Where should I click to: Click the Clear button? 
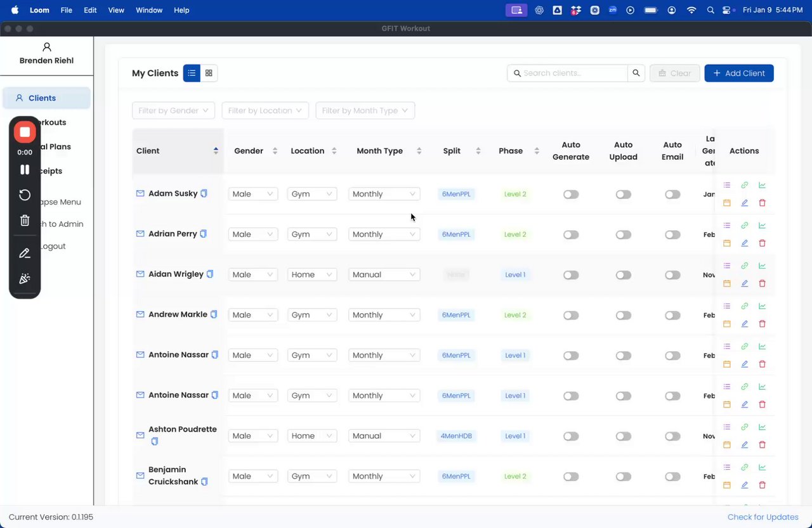pyautogui.click(x=675, y=73)
